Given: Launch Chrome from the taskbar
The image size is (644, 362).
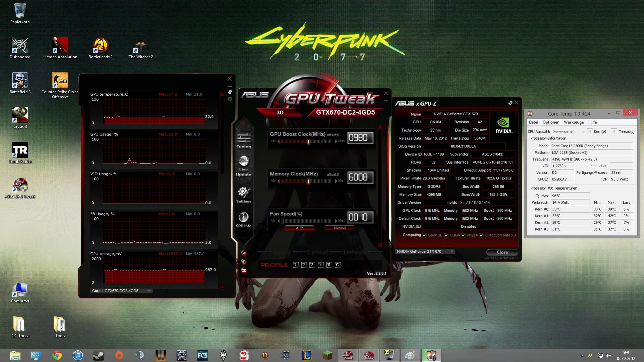Looking at the screenshot, I should point(57,355).
